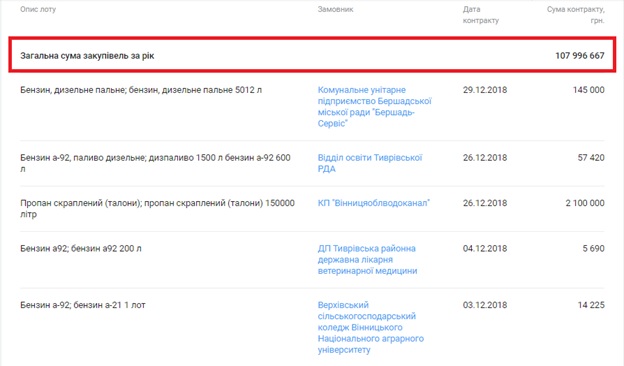Image resolution: width=624 pixels, height=366 pixels.
Task: Click the Замовник column header
Action: [335, 9]
